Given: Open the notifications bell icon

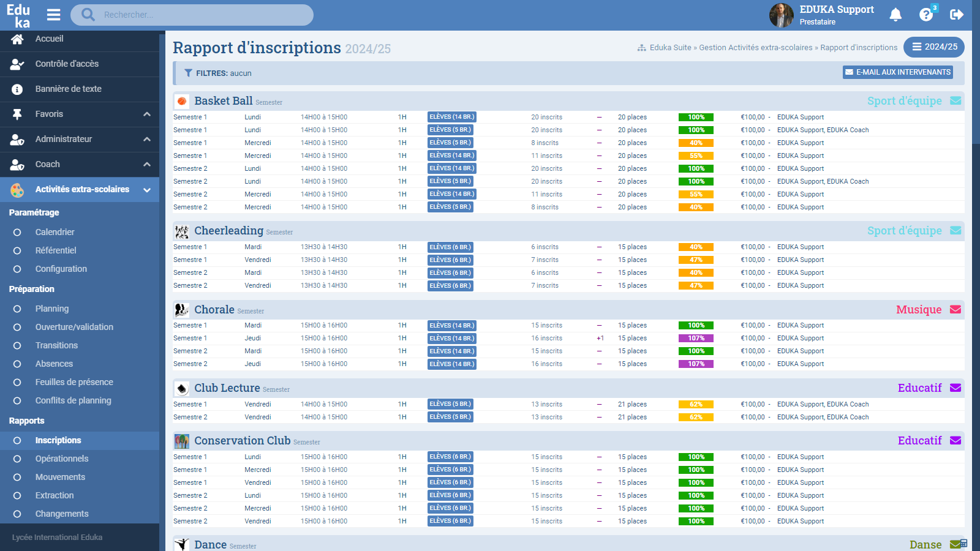Looking at the screenshot, I should tap(895, 15).
